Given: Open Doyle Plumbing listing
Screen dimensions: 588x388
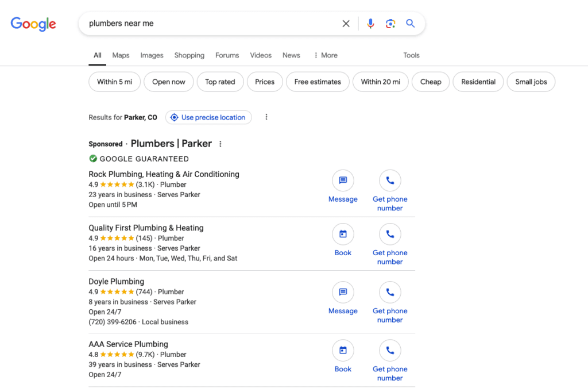Looking at the screenshot, I should 116,282.
